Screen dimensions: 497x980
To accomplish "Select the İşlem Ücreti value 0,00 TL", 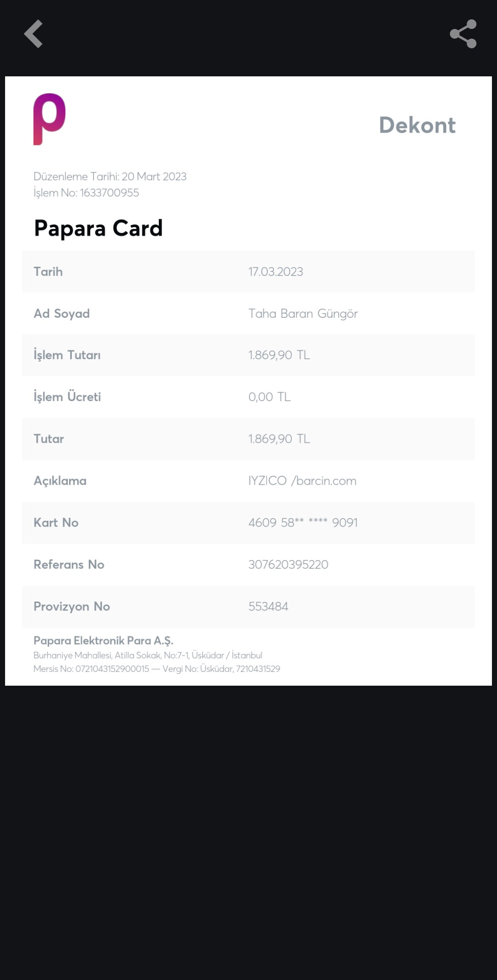I will point(269,397).
